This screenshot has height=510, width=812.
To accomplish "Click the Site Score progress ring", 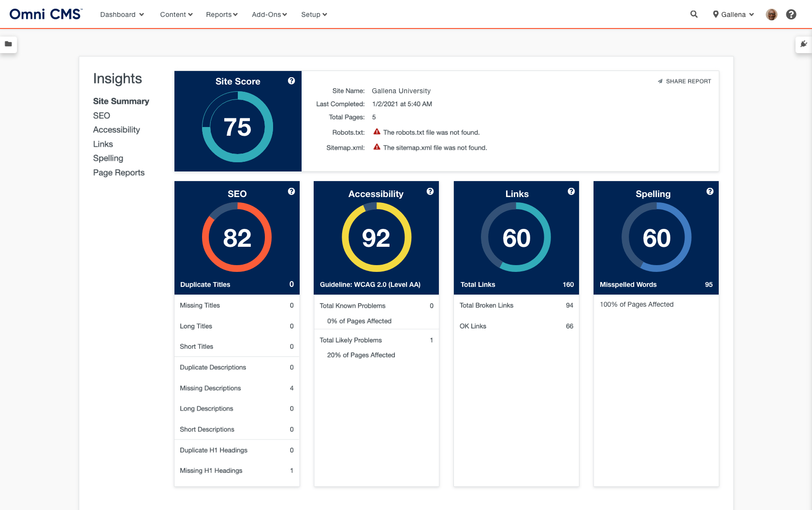I will [x=237, y=127].
